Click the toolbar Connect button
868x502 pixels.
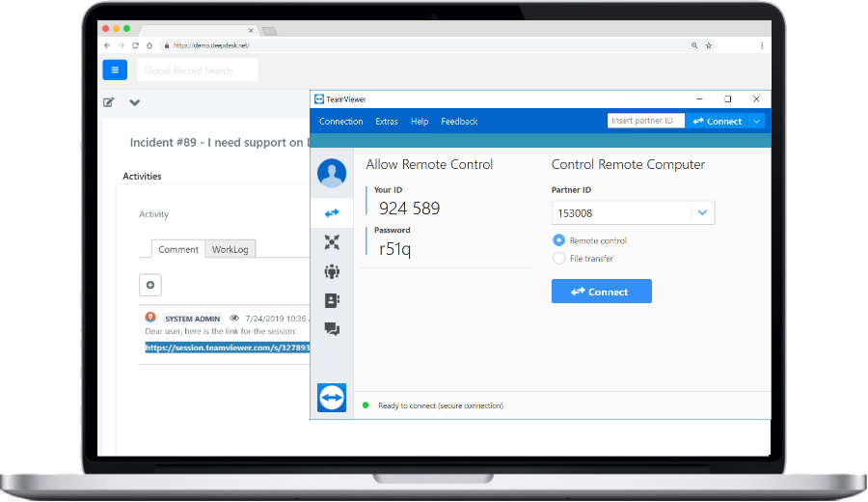tap(717, 121)
